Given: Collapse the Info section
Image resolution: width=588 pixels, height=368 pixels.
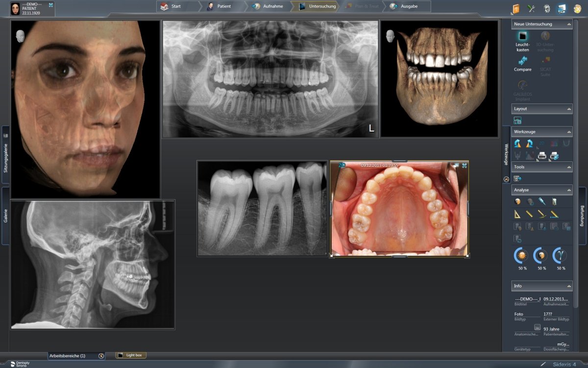Looking at the screenshot, I should pyautogui.click(x=569, y=286).
